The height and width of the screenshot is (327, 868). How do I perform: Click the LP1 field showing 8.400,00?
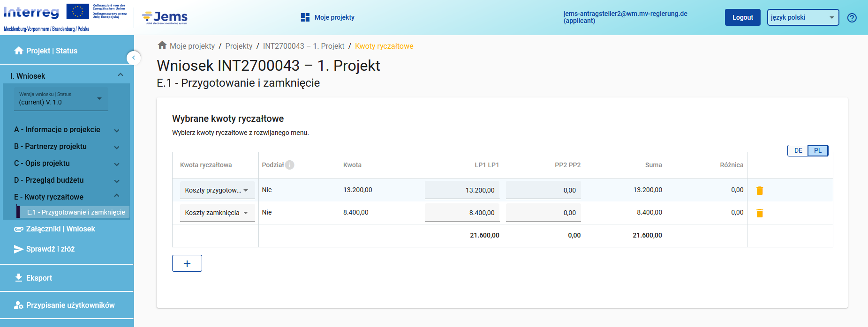coord(462,213)
